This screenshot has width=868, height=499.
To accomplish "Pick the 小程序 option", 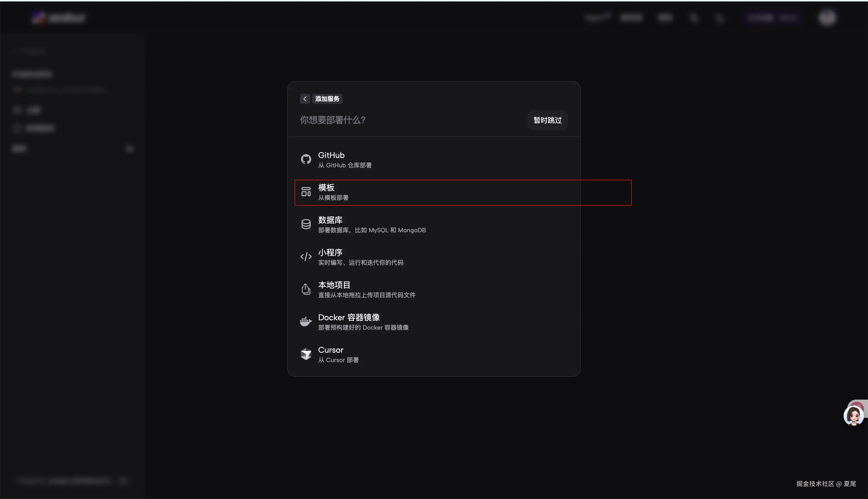I will (x=330, y=253).
